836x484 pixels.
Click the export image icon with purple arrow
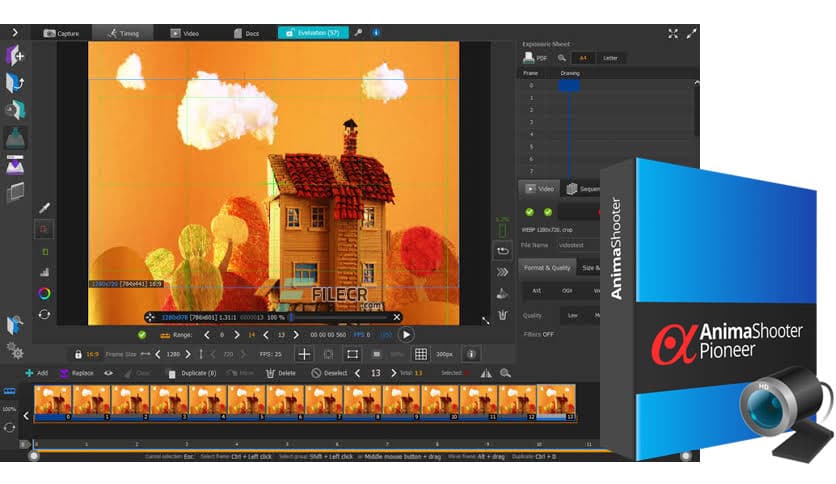15,165
